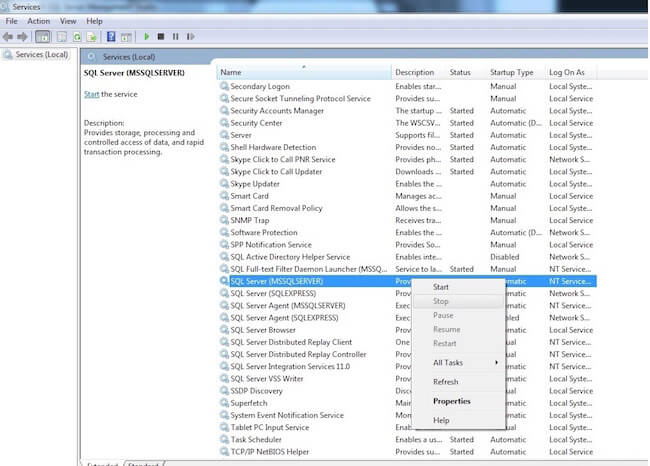
Task: Choose Start in the context menu
Action: 441,287
